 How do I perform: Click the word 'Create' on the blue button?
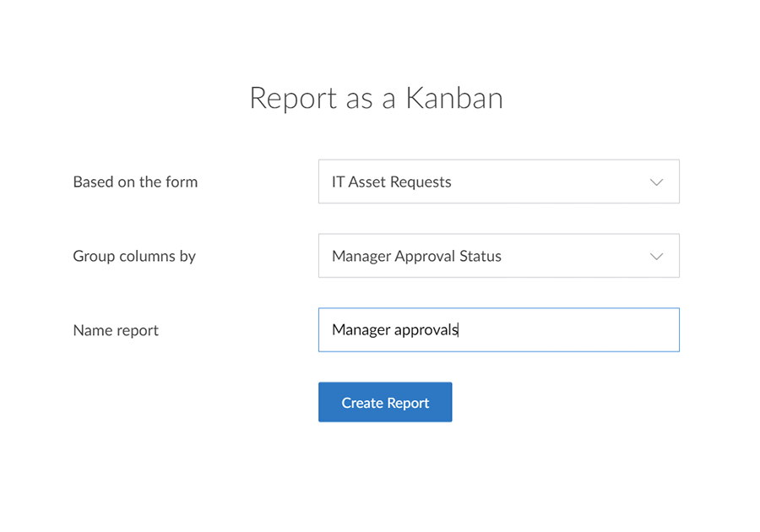coord(362,403)
